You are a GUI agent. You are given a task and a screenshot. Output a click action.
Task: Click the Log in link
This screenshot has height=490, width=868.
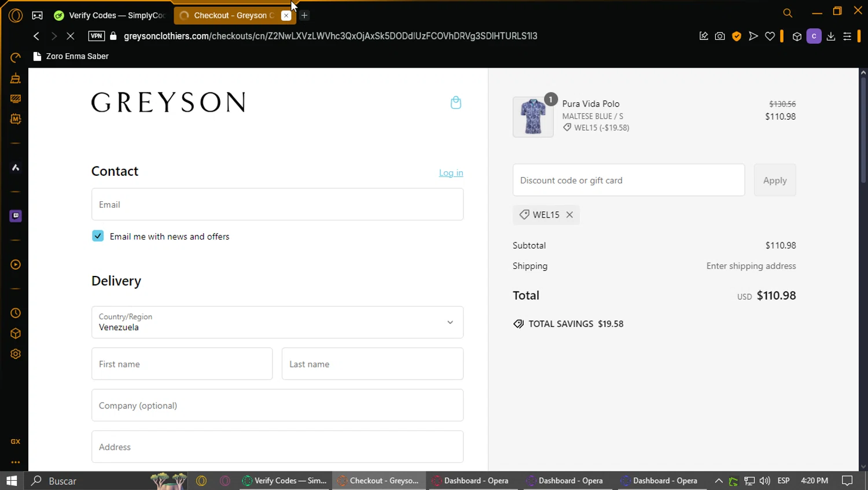(x=451, y=173)
